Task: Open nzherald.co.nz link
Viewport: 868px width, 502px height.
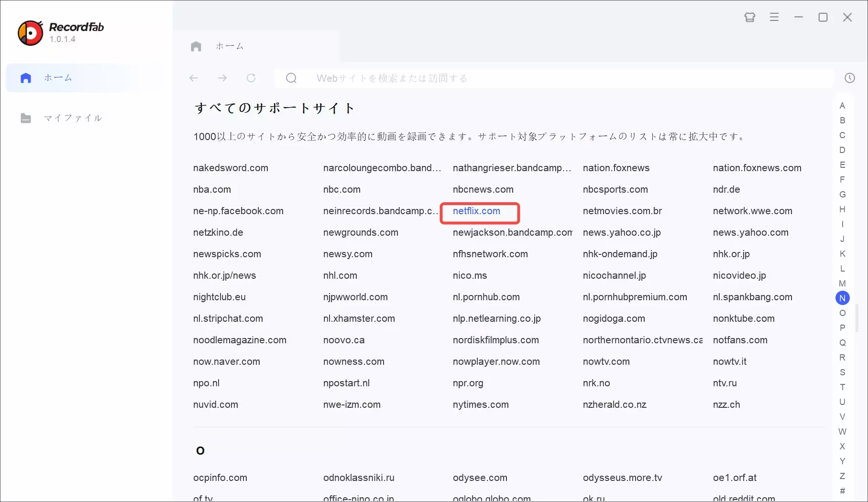Action: [x=615, y=404]
